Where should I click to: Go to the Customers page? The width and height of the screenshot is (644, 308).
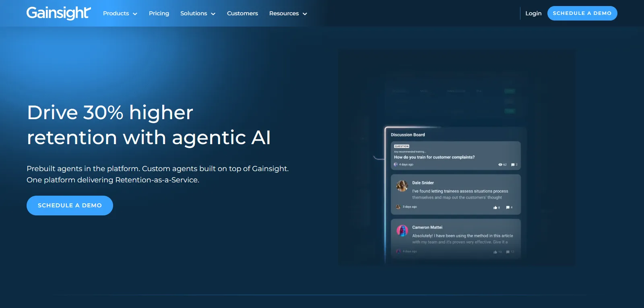pyautogui.click(x=242, y=13)
